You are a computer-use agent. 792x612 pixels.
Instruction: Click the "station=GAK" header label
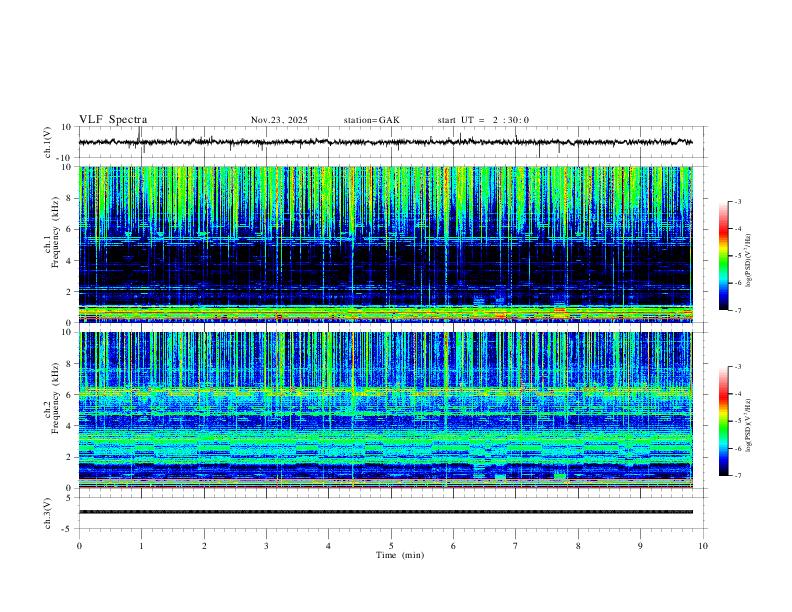pos(371,120)
